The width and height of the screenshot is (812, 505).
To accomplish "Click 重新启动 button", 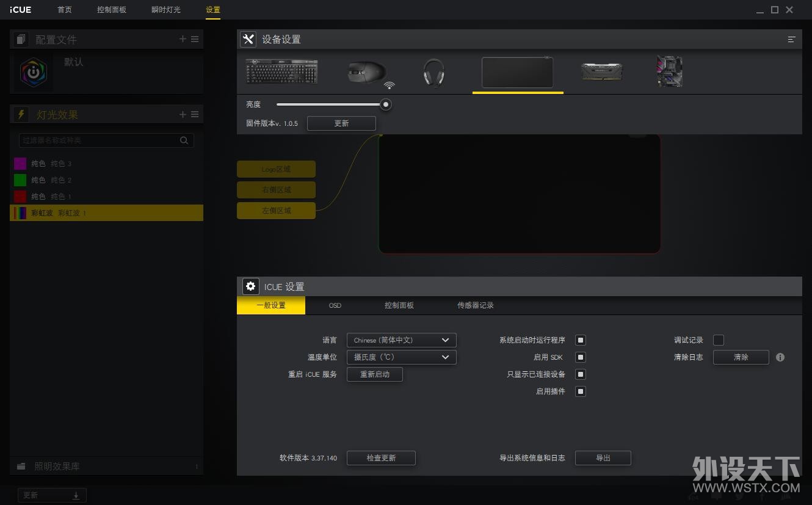I will point(375,374).
